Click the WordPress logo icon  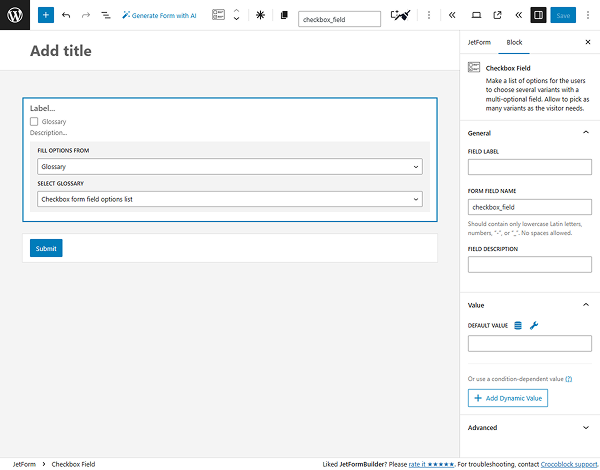[x=15, y=15]
